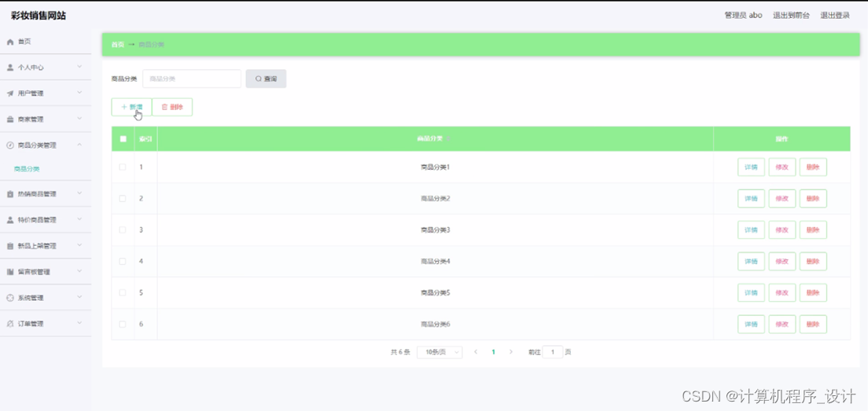
Task: Click the icon beside 系统管理
Action: pos(10,298)
